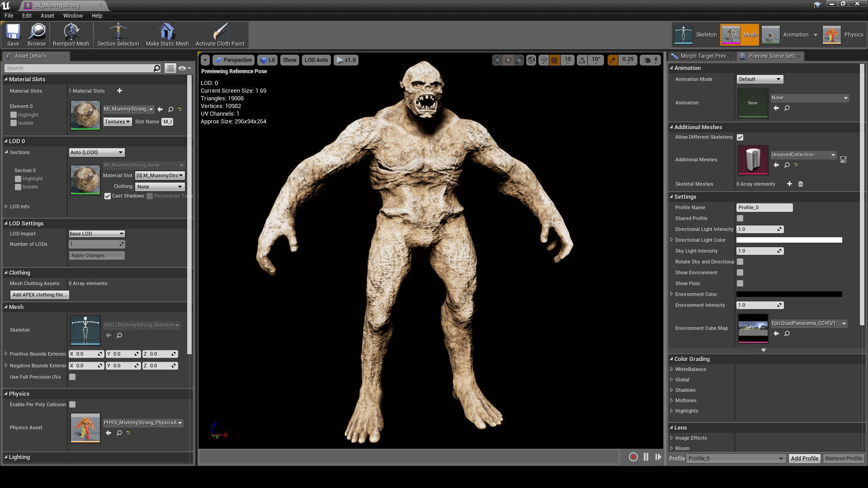This screenshot has width=868, height=488.
Task: Activate Cloth Paint tool
Action: point(220,35)
